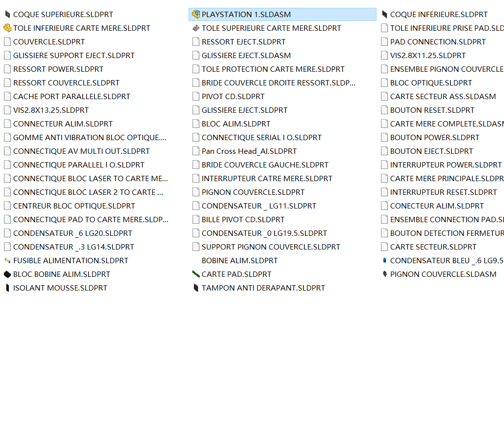The height and width of the screenshot is (439, 504).
Task: Select file RESSORT COUVERCLE.SLDPRT
Action: (x=66, y=83)
